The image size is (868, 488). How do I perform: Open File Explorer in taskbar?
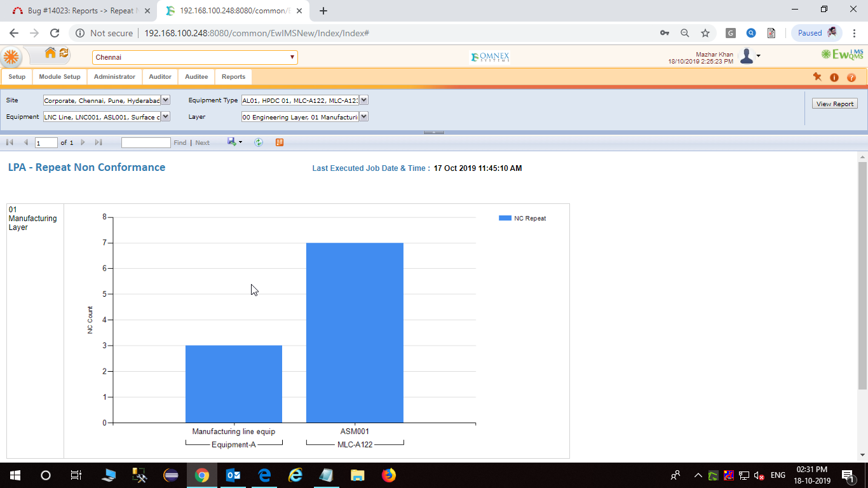click(358, 475)
